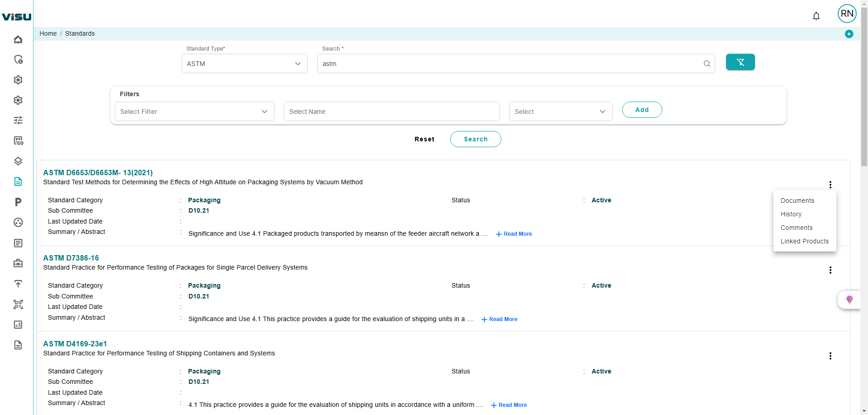The width and height of the screenshot is (868, 415).
Task: Click the notification bell icon
Action: coord(816,16)
